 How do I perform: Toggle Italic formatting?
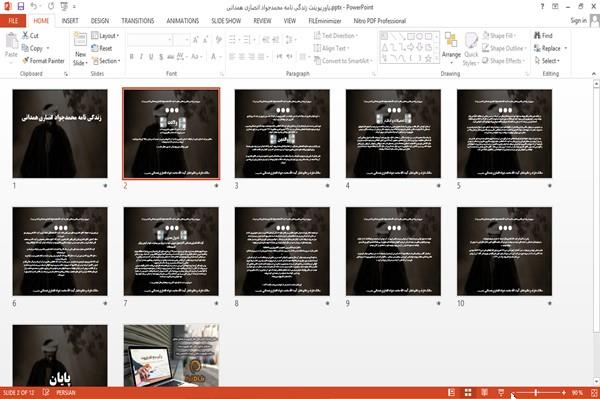tap(141, 57)
